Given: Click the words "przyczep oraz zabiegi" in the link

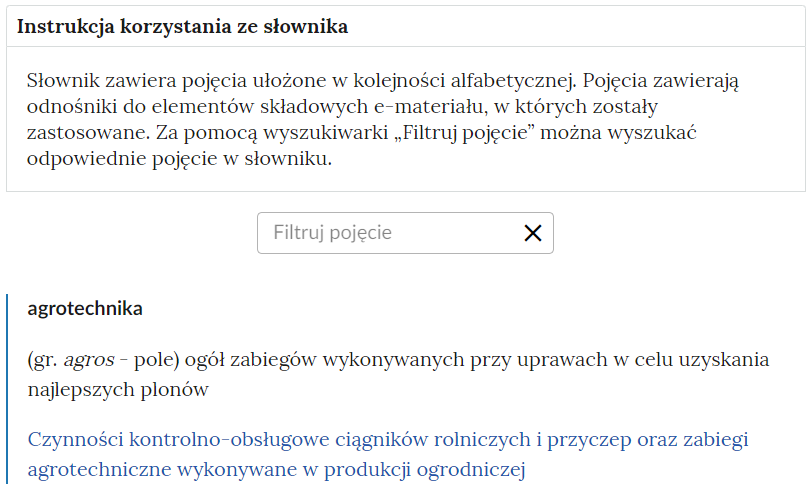Looking at the screenshot, I should 648,439.
